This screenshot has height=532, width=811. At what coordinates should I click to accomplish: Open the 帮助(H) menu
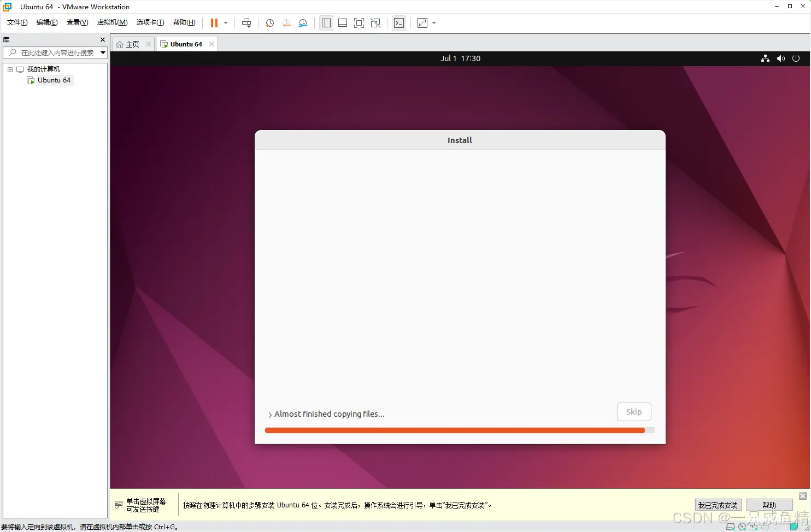point(184,22)
